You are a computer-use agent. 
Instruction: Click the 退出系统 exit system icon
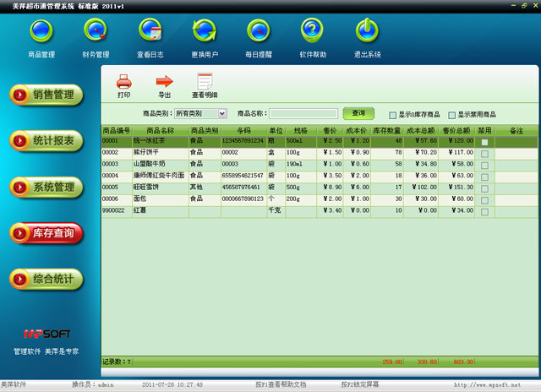click(367, 31)
